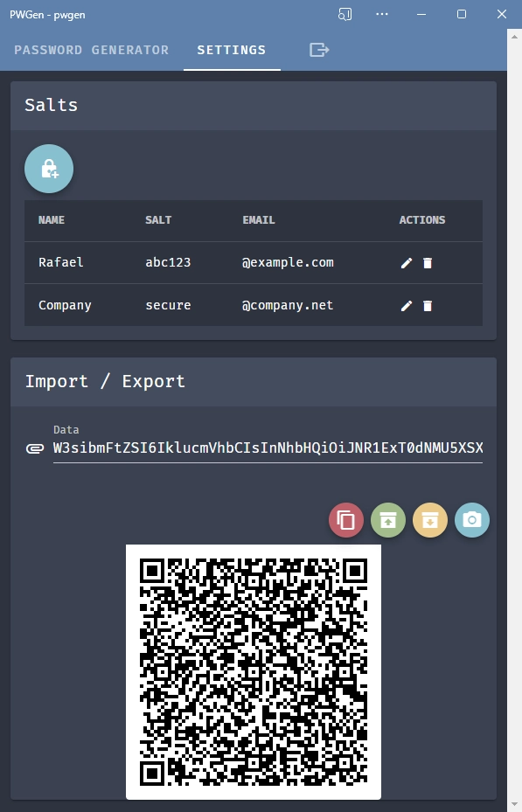The width and height of the screenshot is (522, 812).
Task: Minimize the PWGen window
Action: coord(421,15)
